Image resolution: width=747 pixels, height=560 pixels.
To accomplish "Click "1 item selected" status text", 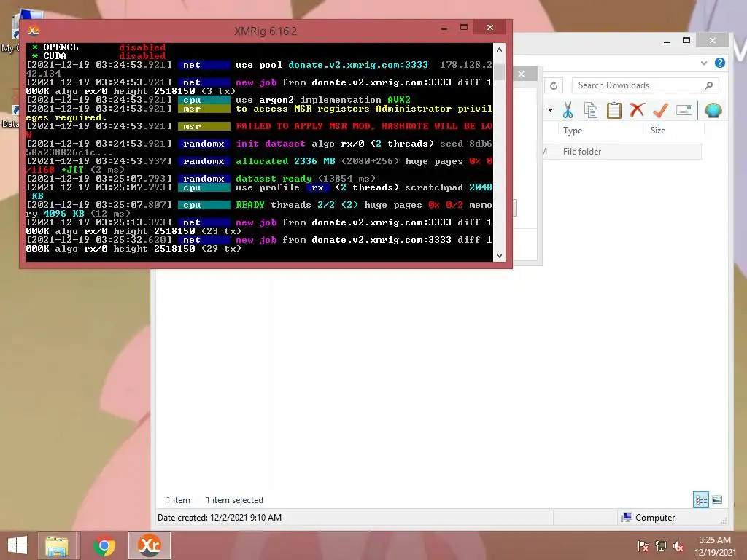I will point(234,500).
